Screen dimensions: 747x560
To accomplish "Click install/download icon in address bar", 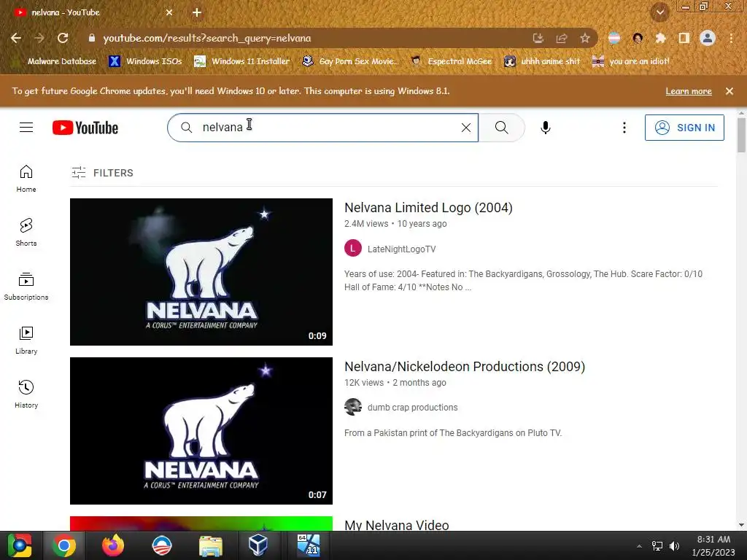I will (x=538, y=38).
